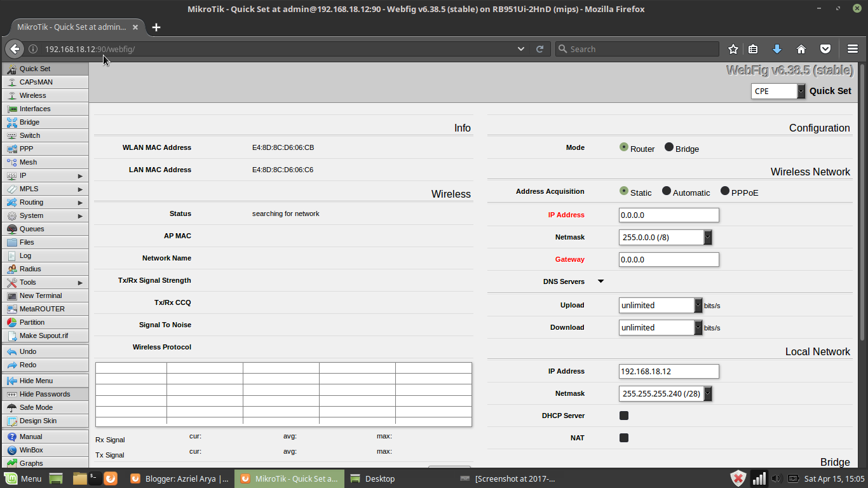This screenshot has width=868, height=488.
Task: Open the Upload limit dropdown
Action: [661, 305]
